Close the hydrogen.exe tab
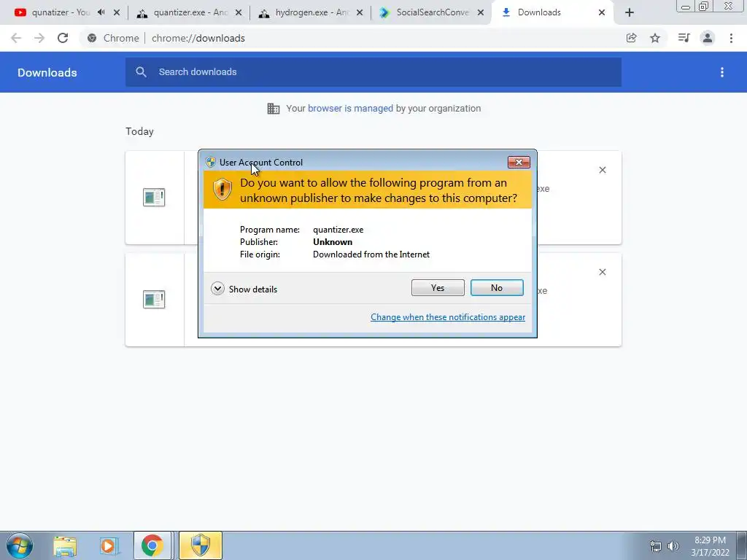Screen dimensions: 747x560 (360, 13)
